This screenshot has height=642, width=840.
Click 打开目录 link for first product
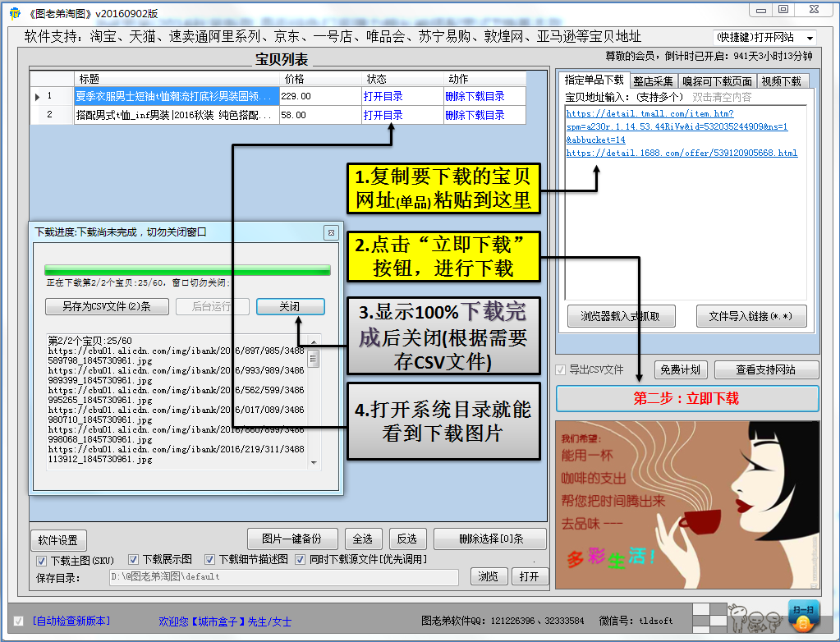[x=381, y=96]
